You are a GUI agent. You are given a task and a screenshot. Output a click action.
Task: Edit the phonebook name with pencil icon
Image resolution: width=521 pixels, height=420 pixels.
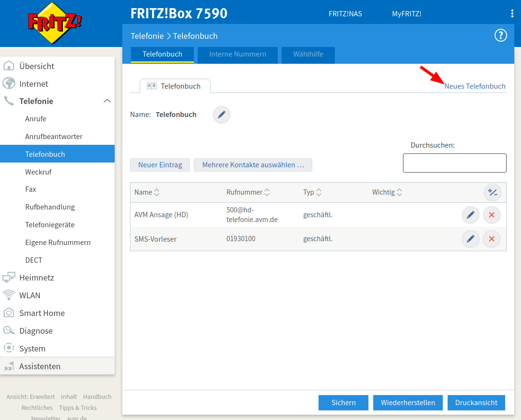click(x=221, y=115)
